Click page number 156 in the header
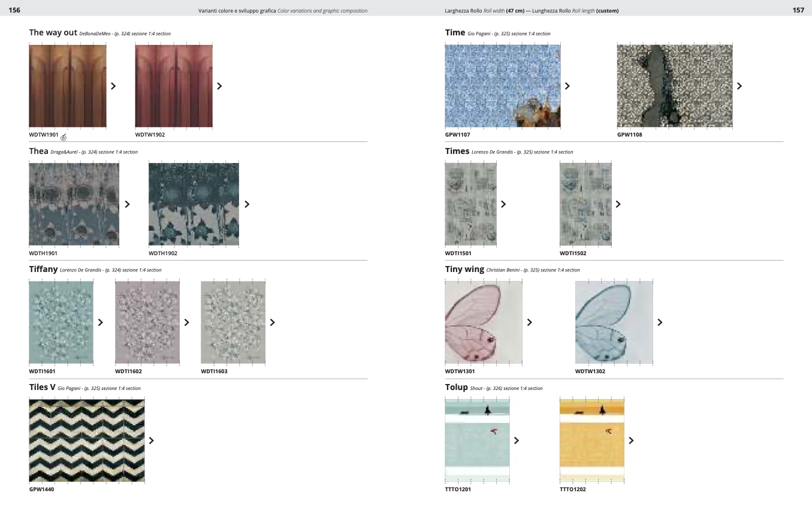 pos(14,10)
